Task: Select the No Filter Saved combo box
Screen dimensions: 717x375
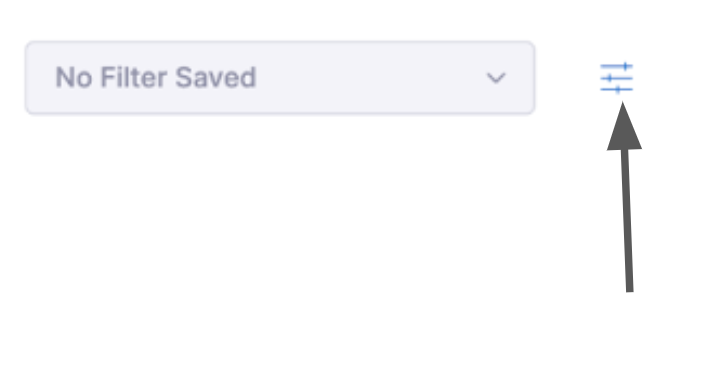Action: click(280, 78)
